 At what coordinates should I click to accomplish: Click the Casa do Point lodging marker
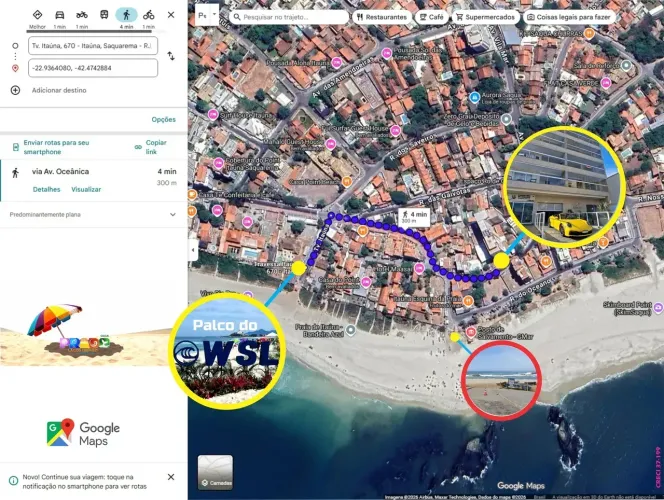366,282
